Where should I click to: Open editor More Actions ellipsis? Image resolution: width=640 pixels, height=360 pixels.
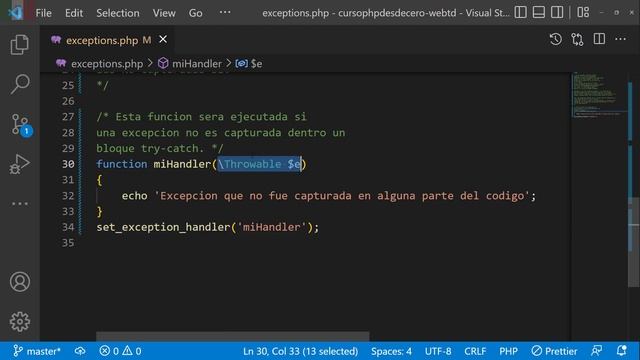coord(620,39)
